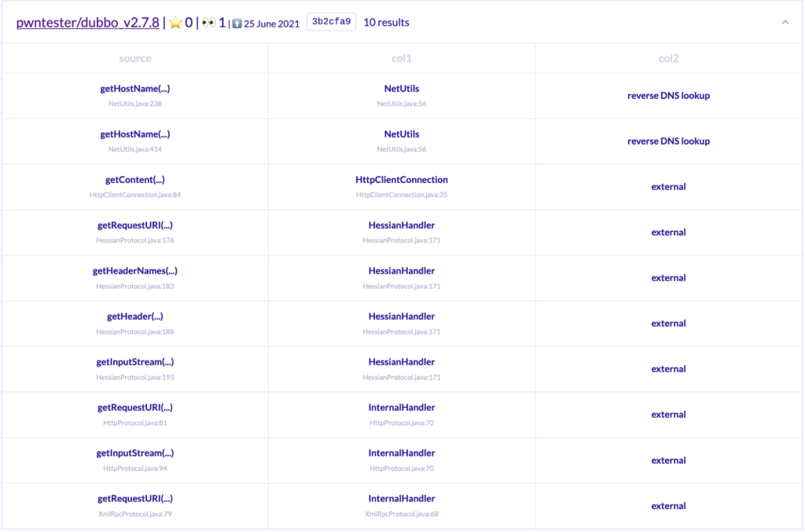Sort by the col1 column header
The image size is (805, 532).
402,58
